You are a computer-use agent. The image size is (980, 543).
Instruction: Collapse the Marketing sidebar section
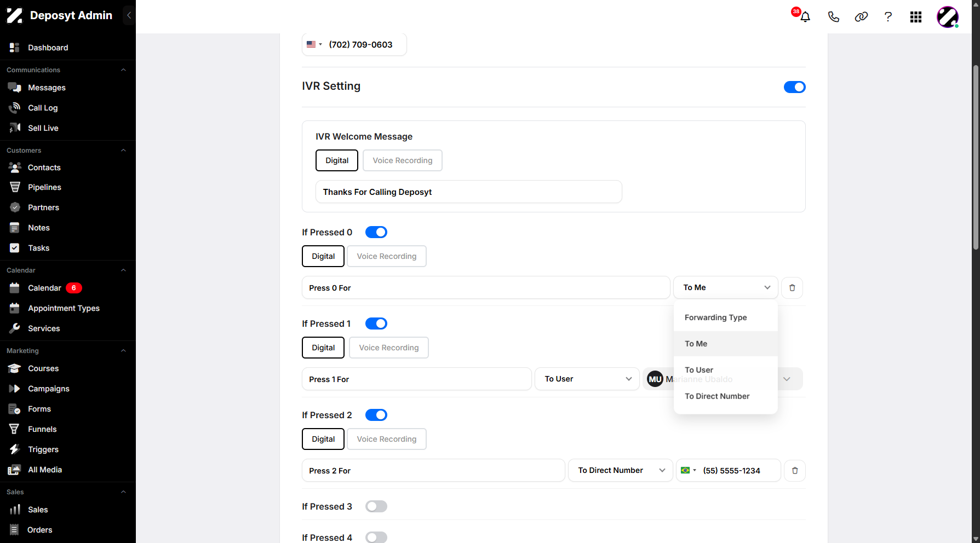pos(123,351)
